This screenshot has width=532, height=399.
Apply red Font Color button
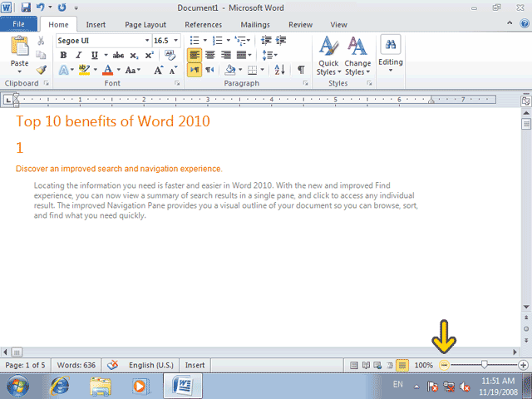(x=108, y=70)
